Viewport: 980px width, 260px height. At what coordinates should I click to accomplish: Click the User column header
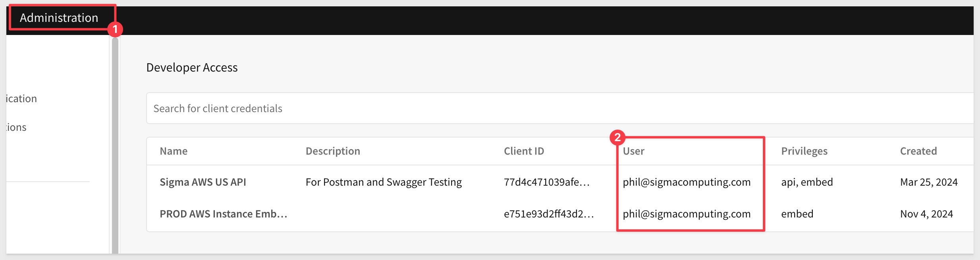tap(633, 151)
